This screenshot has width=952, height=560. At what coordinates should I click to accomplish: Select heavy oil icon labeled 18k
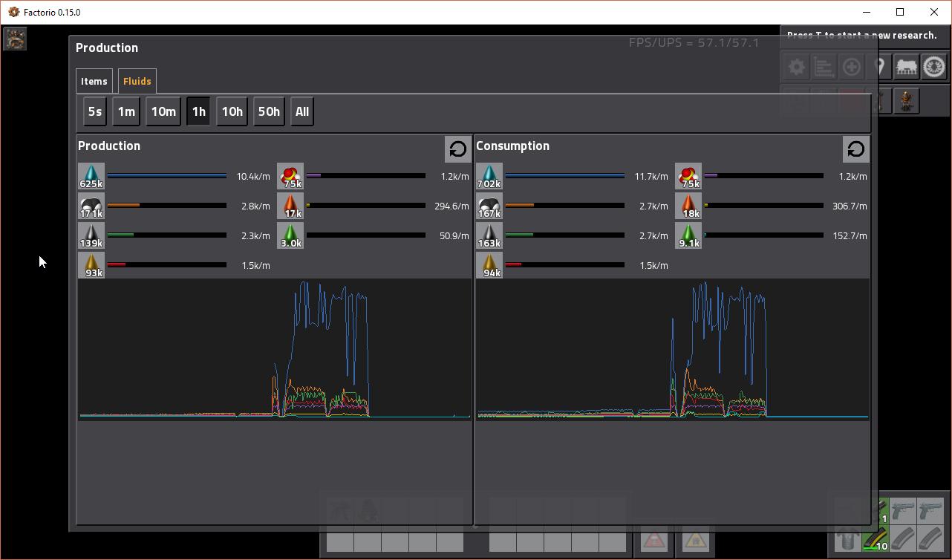[688, 206]
